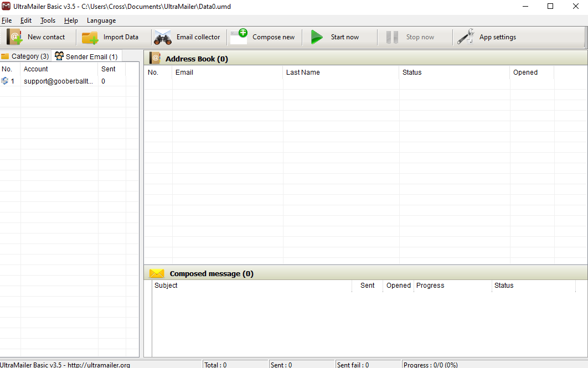Click the sender account row icon
The height and width of the screenshot is (368, 588).
[x=4, y=81]
